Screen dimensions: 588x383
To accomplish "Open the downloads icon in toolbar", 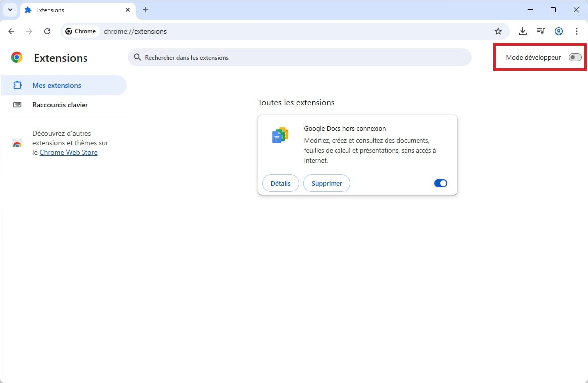I will [523, 31].
